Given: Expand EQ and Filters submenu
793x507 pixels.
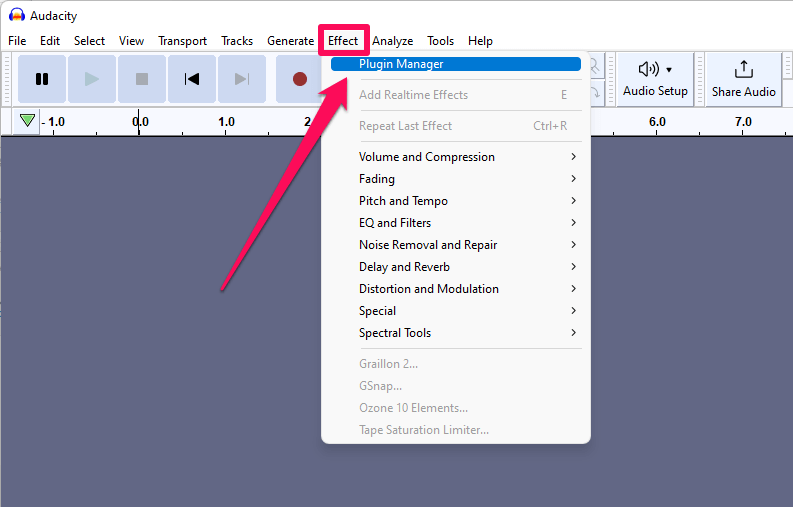Looking at the screenshot, I should coord(456,223).
